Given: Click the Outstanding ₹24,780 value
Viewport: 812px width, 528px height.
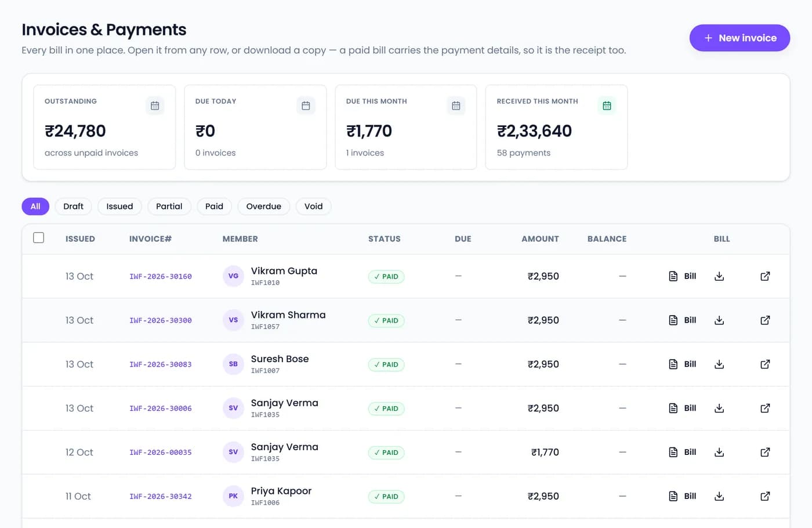Looking at the screenshot, I should tap(75, 131).
